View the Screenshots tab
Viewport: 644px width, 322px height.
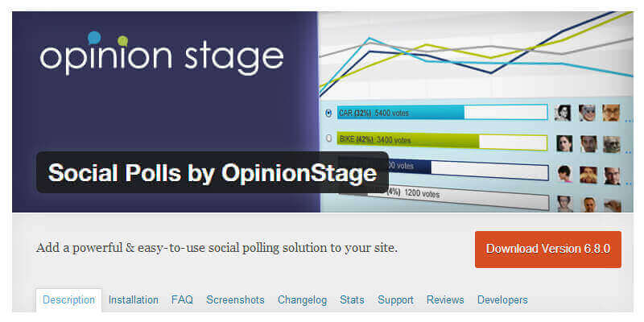coord(235,300)
